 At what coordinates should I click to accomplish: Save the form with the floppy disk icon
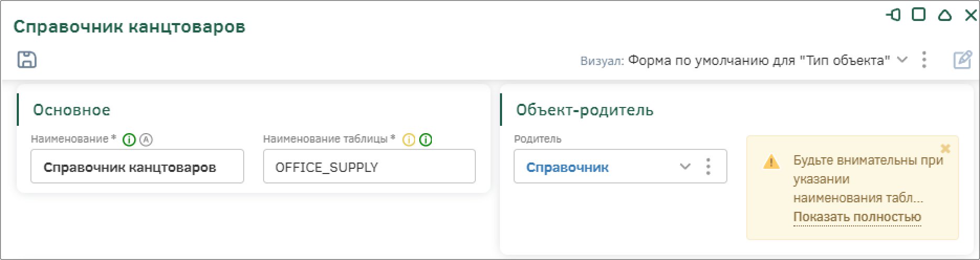coord(27,60)
